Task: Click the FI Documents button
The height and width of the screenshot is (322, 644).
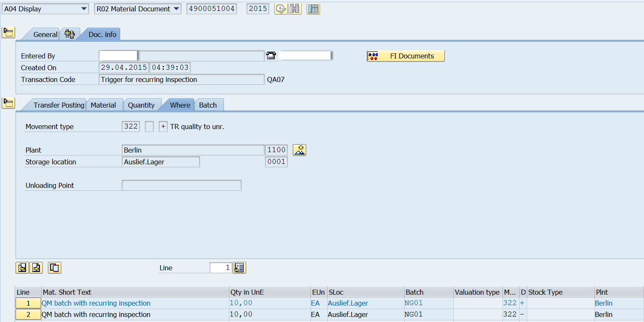Action: click(x=405, y=55)
